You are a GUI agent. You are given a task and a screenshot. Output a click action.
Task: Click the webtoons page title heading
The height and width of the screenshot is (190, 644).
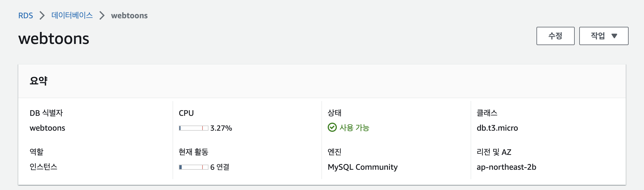coord(54,39)
